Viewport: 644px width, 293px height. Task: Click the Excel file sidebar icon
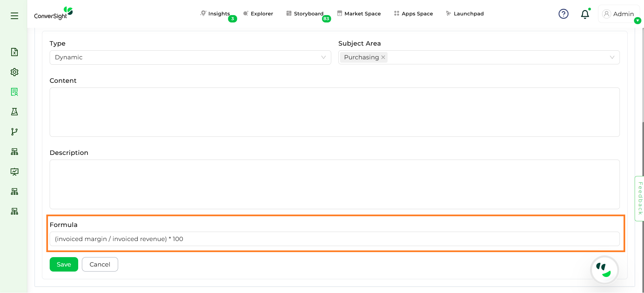14,52
